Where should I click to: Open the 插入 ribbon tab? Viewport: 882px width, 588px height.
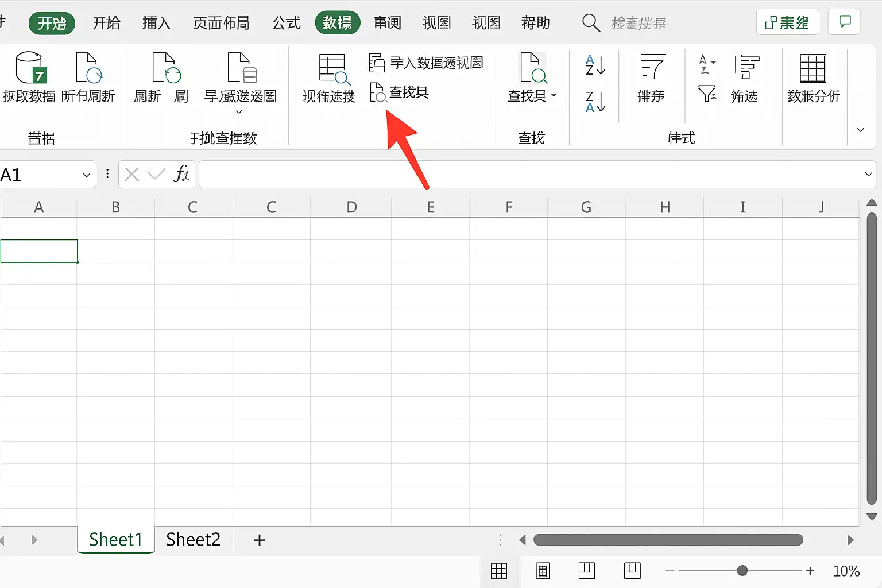click(156, 23)
